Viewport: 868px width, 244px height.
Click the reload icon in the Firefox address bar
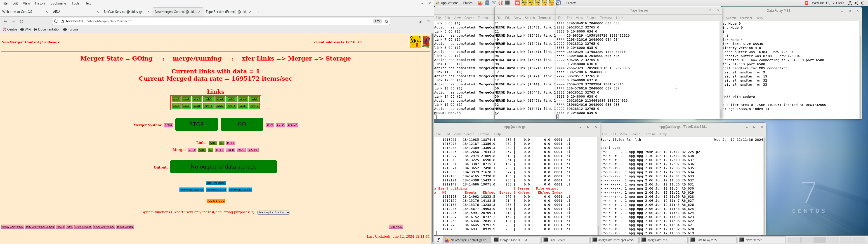click(21, 21)
